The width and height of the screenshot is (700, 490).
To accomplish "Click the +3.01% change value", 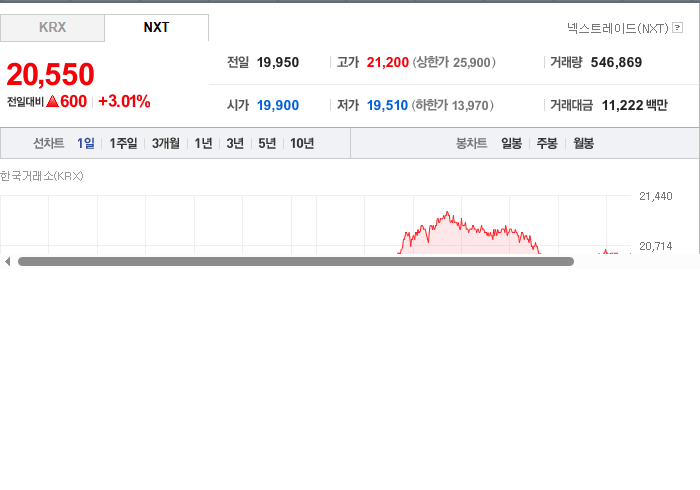I will [124, 101].
